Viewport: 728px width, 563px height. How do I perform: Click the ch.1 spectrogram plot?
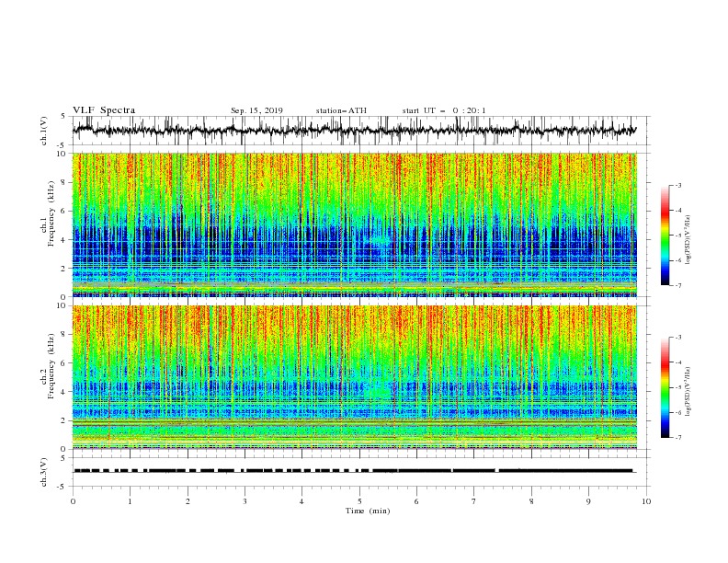(x=355, y=224)
